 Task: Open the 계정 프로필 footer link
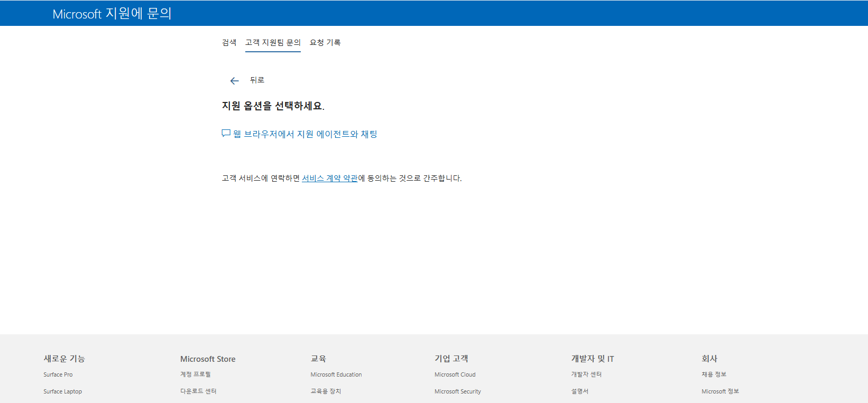click(x=196, y=374)
